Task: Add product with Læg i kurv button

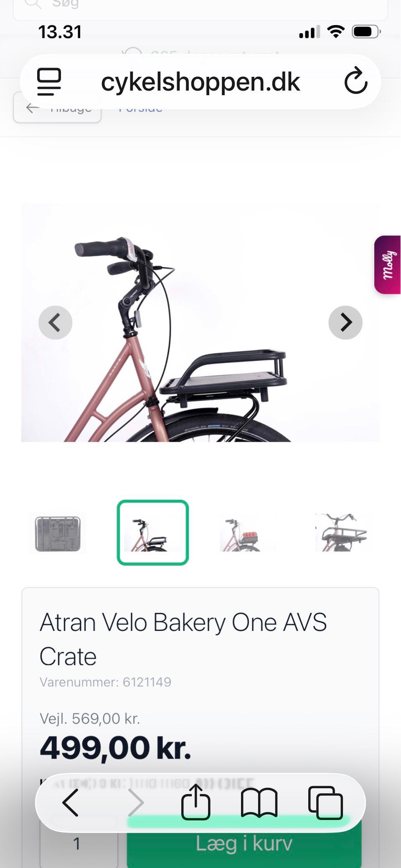Action: click(244, 843)
